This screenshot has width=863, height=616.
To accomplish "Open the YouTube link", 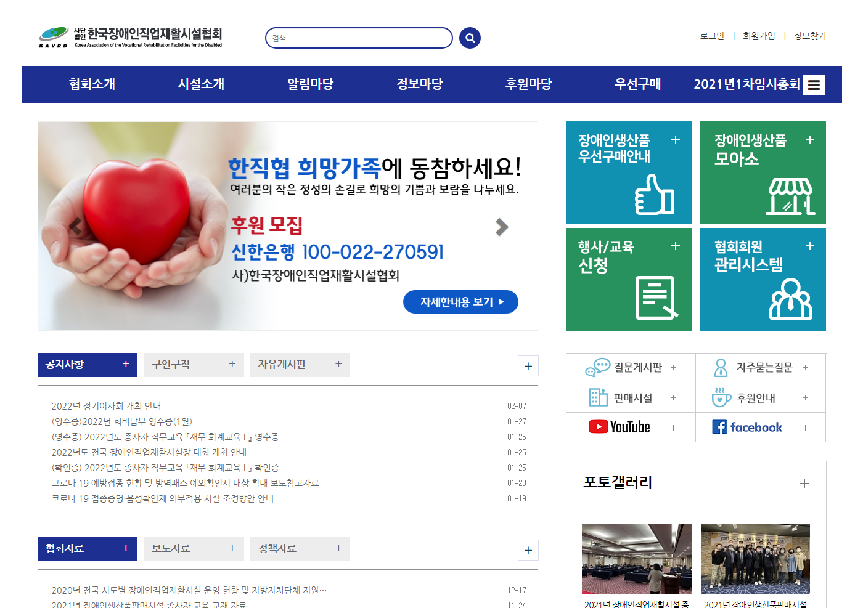I will coord(620,427).
